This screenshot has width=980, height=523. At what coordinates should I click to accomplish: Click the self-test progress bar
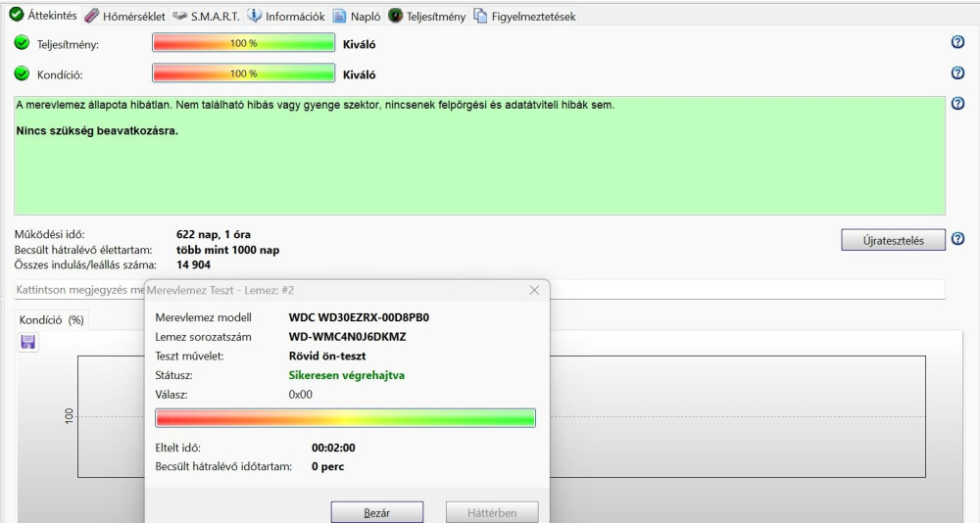[x=346, y=418]
